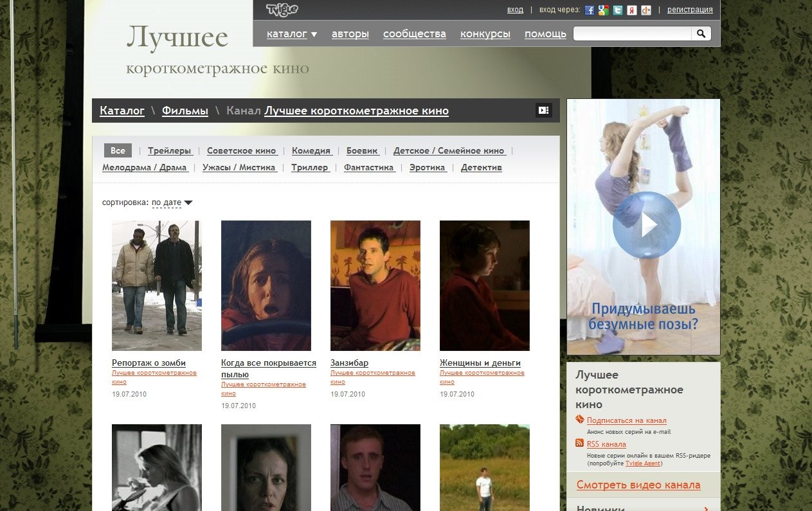The width and height of the screenshot is (812, 511).
Task: Open the конкурсы menu item
Action: (x=485, y=34)
